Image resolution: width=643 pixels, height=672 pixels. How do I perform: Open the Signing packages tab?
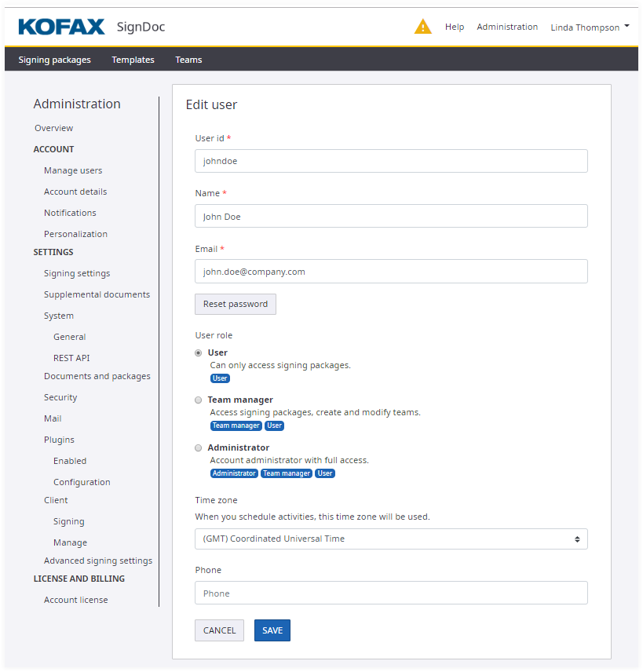pyautogui.click(x=54, y=60)
